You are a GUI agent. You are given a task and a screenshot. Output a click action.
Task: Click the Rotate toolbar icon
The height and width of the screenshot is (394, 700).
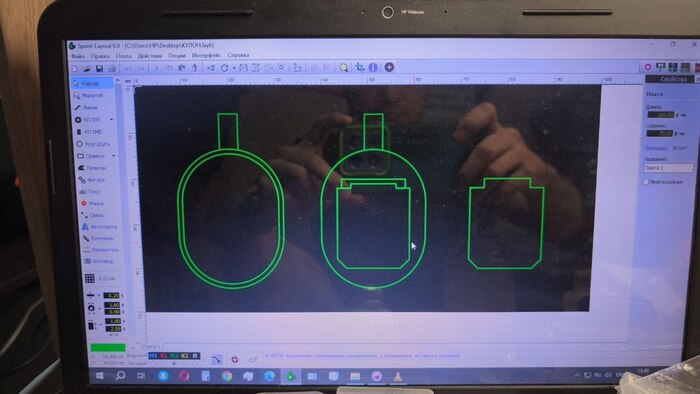coord(225,68)
